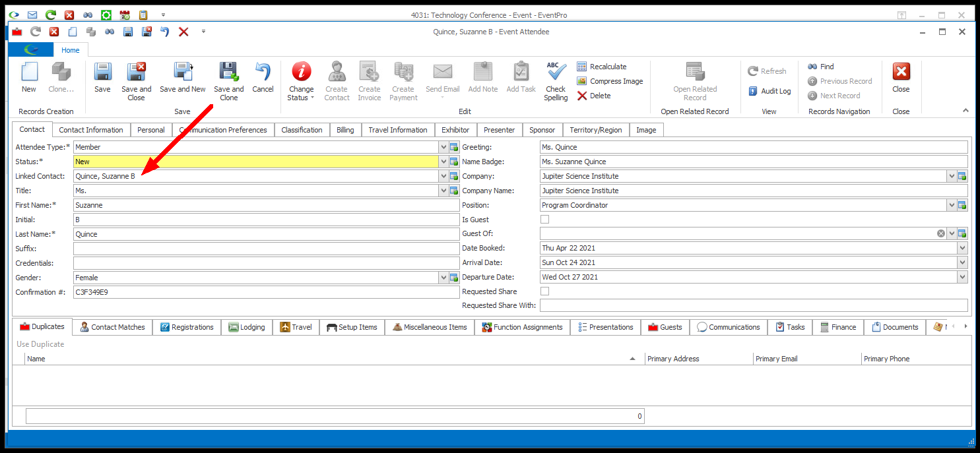This screenshot has height=453, width=980.
Task: Open the Date Booked date picker
Action: pyautogui.click(x=963, y=248)
